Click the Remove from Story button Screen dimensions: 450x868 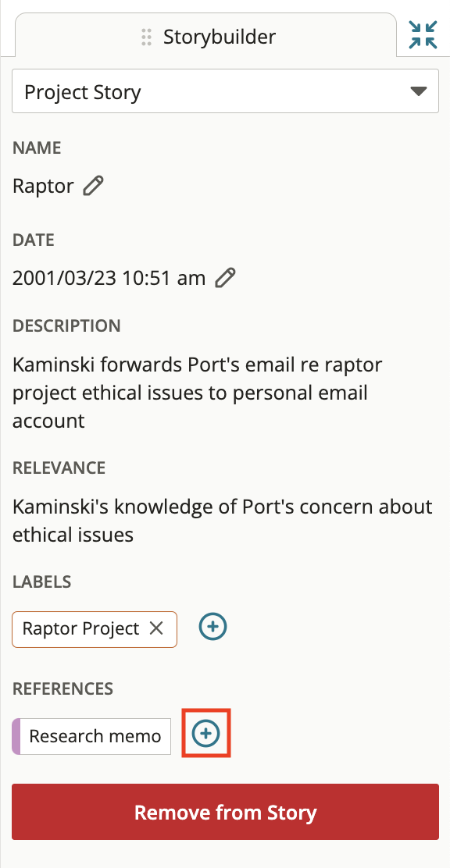[x=225, y=813]
